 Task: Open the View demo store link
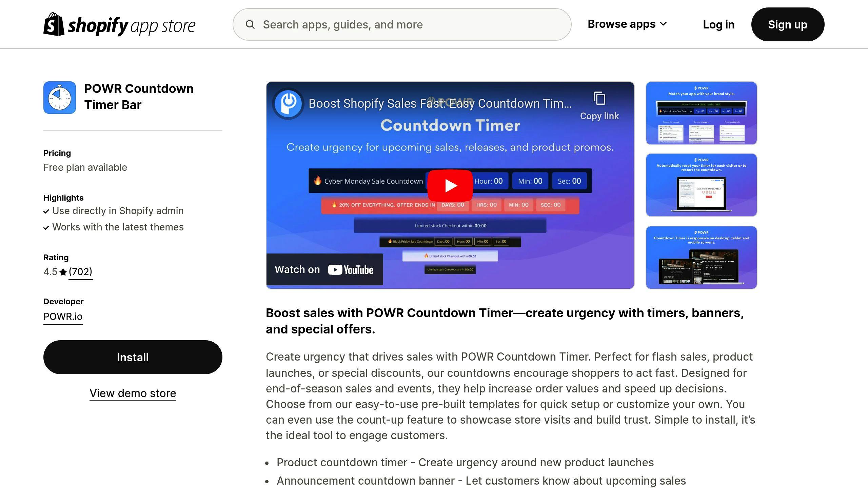tap(132, 393)
